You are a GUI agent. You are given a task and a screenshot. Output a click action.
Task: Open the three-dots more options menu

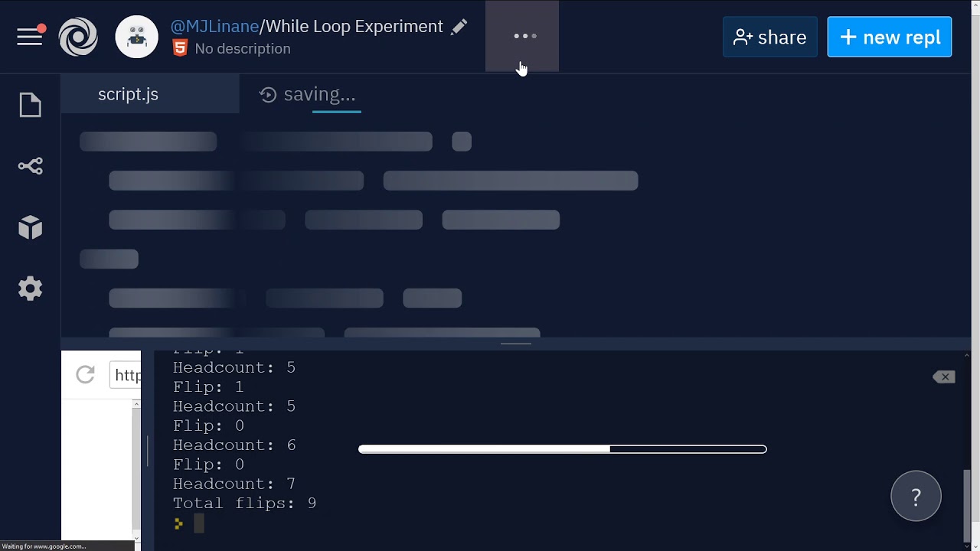[x=524, y=36]
